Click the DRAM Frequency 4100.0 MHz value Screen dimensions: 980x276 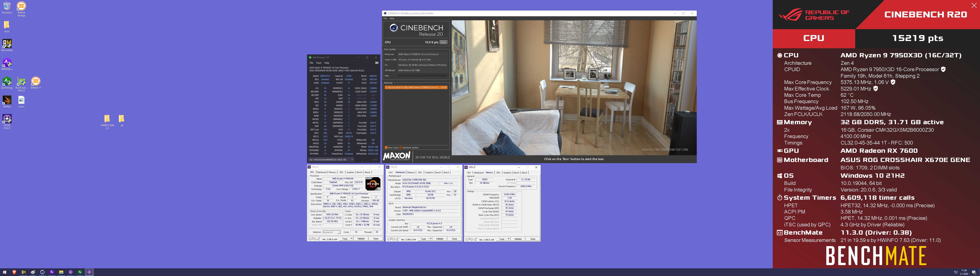(509, 194)
